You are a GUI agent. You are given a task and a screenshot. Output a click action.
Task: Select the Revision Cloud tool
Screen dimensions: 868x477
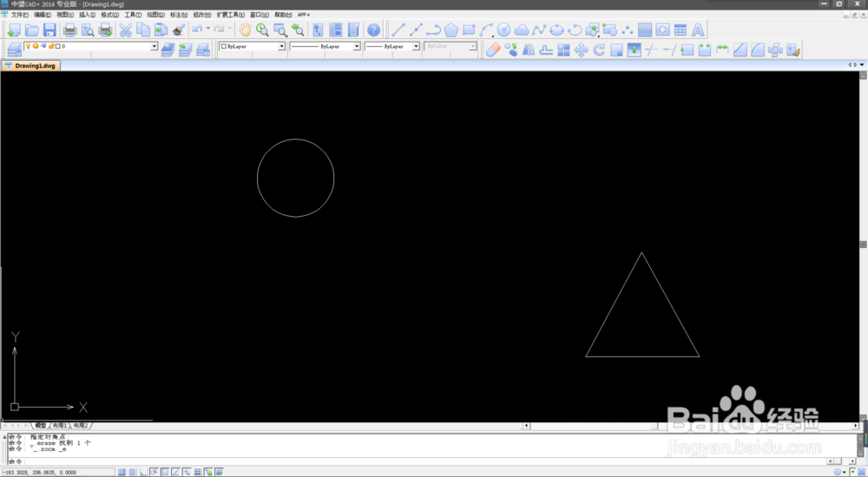(522, 29)
